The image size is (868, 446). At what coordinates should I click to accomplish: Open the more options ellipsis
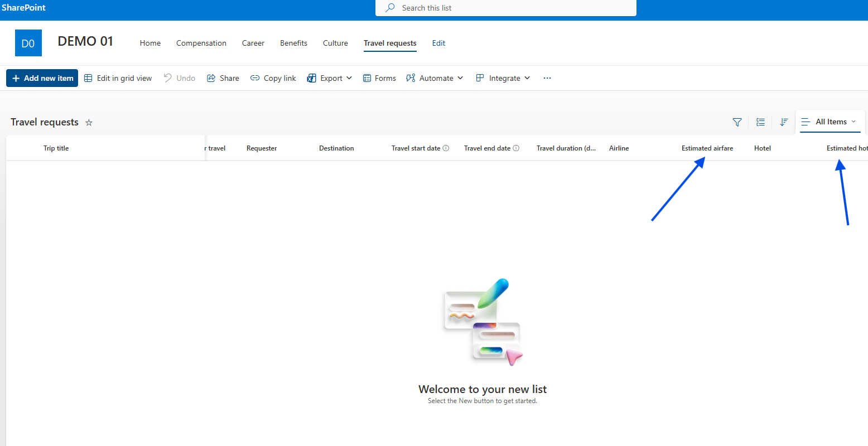point(547,78)
